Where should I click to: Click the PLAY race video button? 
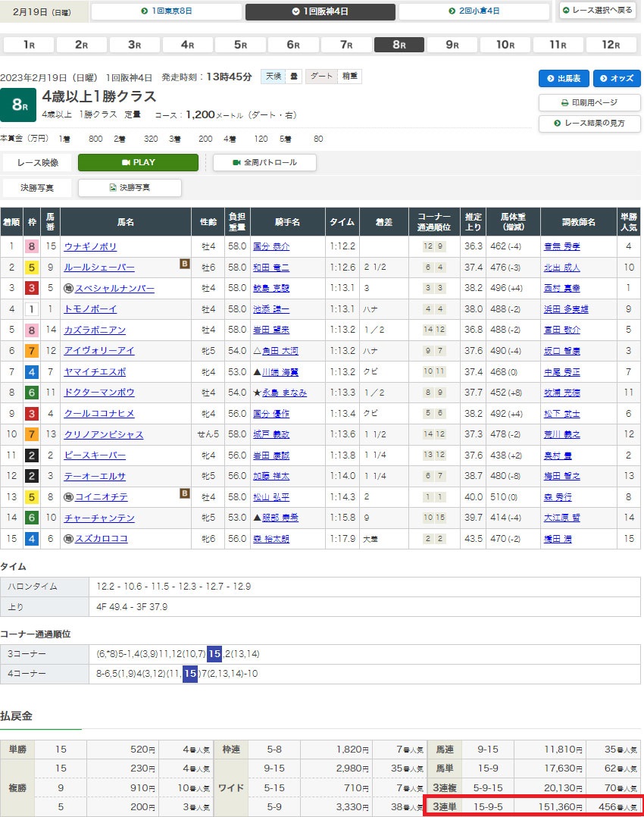138,162
